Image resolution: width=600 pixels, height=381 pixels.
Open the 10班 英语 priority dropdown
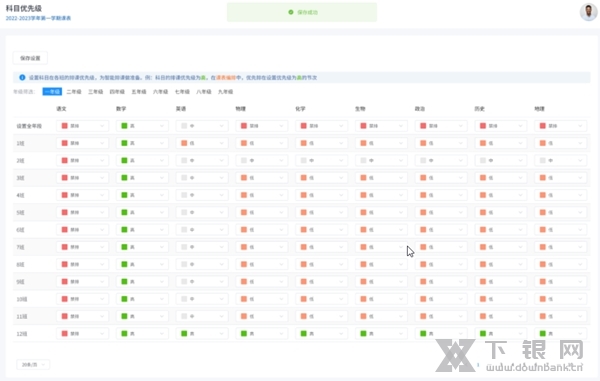click(x=202, y=299)
